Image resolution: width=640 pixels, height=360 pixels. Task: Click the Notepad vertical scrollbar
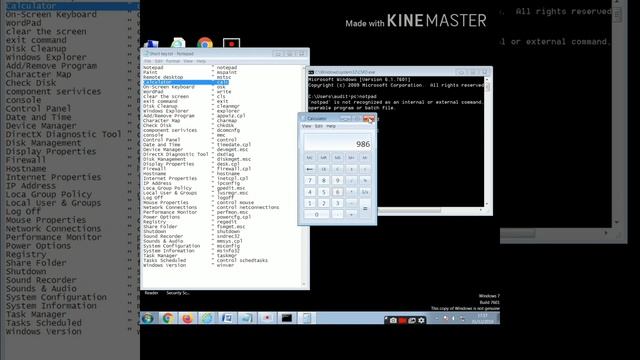click(304, 176)
